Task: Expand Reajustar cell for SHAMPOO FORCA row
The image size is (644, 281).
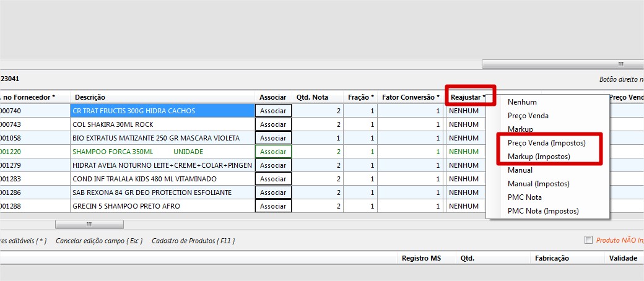Action: click(x=464, y=152)
